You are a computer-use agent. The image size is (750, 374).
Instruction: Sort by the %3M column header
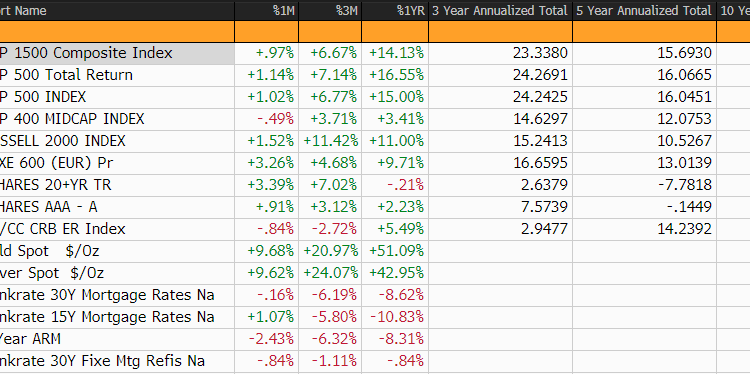tap(330, 11)
